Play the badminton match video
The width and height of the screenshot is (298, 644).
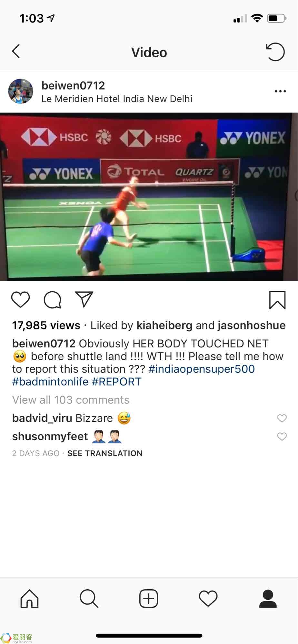[149, 196]
